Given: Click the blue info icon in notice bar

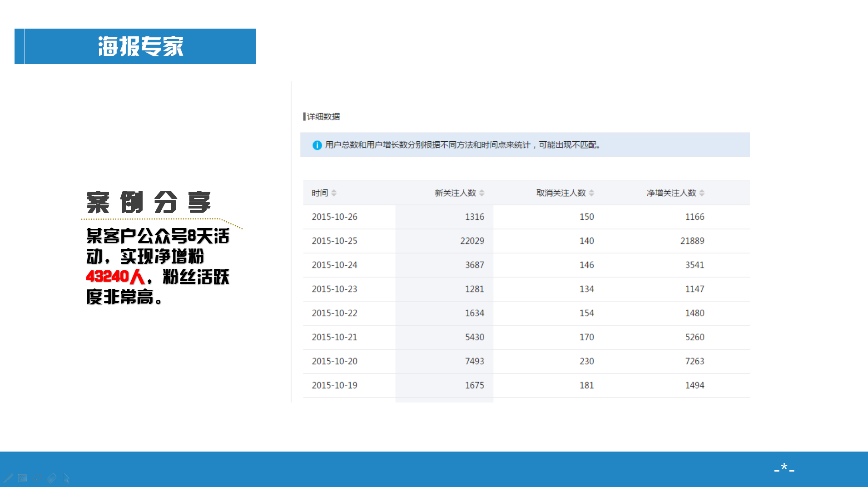Looking at the screenshot, I should (x=317, y=145).
